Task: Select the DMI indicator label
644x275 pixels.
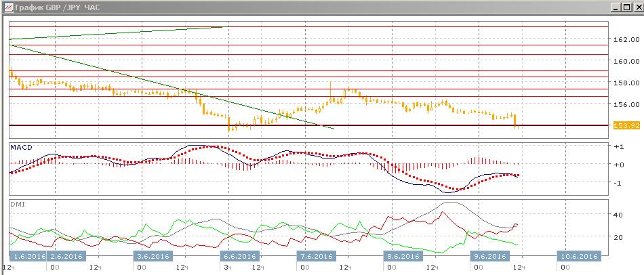Action: [x=18, y=204]
